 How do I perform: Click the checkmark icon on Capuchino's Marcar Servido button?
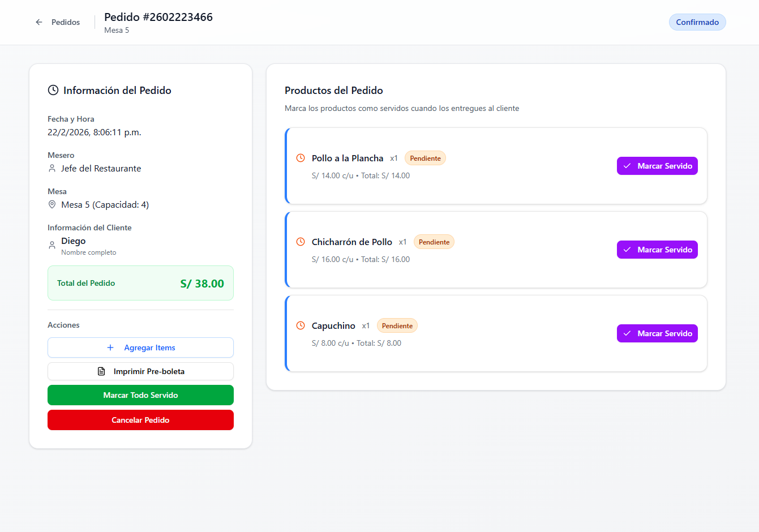pyautogui.click(x=627, y=333)
